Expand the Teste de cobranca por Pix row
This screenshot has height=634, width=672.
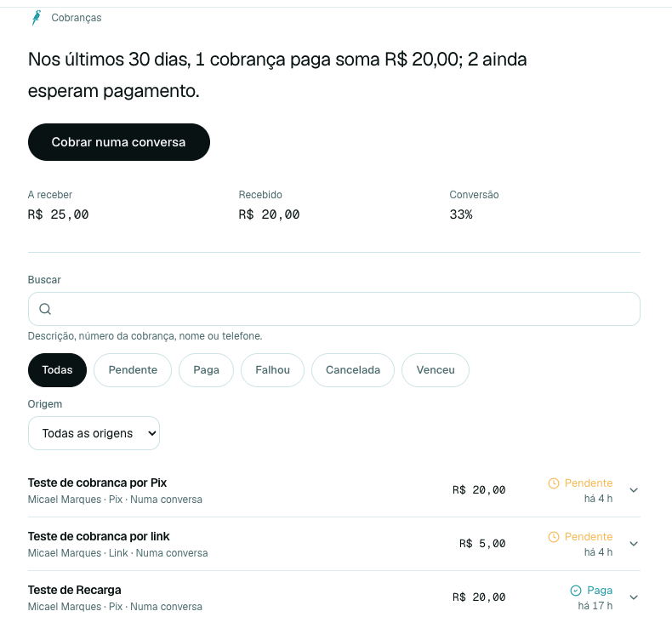tap(634, 490)
